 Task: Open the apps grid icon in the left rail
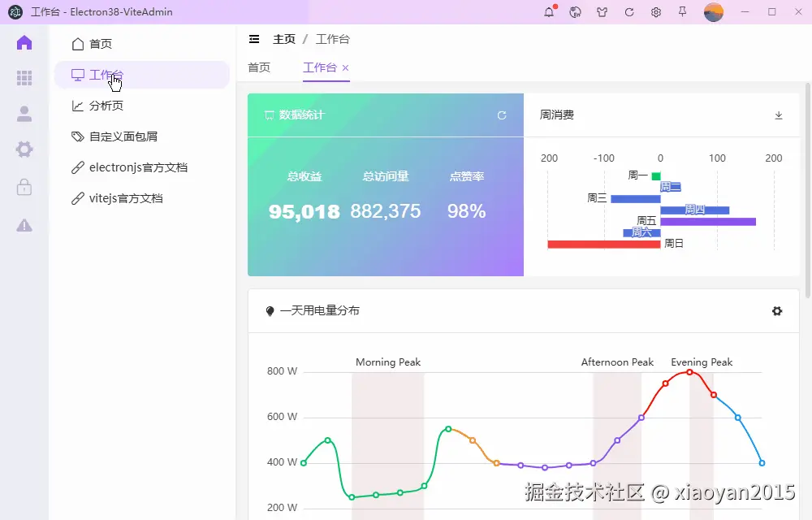coord(24,78)
